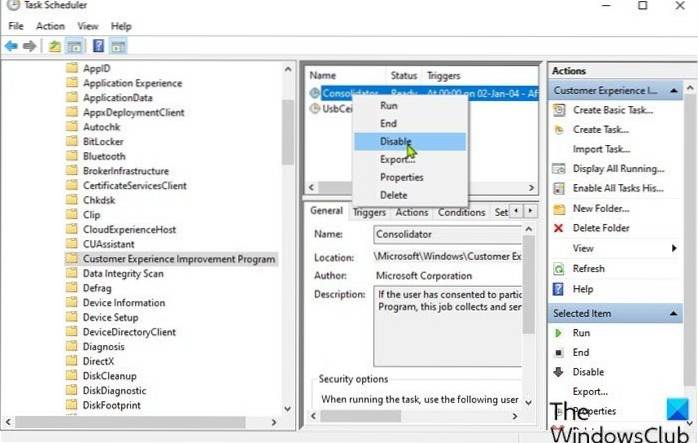Click the Name field containing Consolidator

447,235
